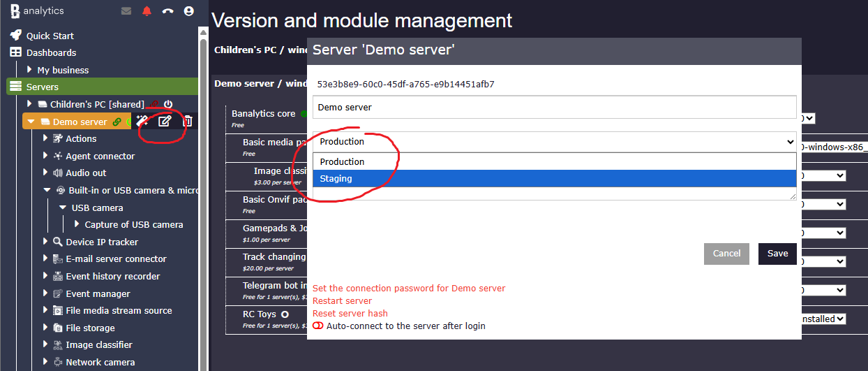Click the magic wand icon for Demo server

[x=142, y=122]
